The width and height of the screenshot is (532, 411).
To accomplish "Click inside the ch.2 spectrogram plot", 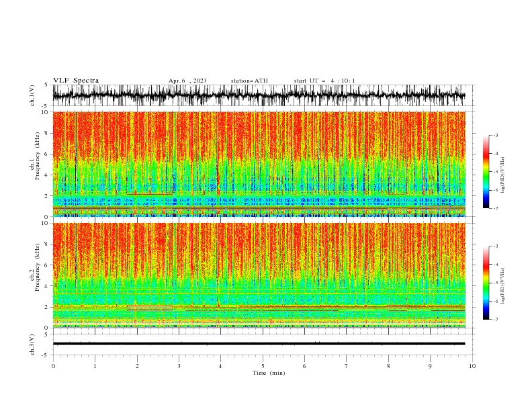I will point(259,275).
